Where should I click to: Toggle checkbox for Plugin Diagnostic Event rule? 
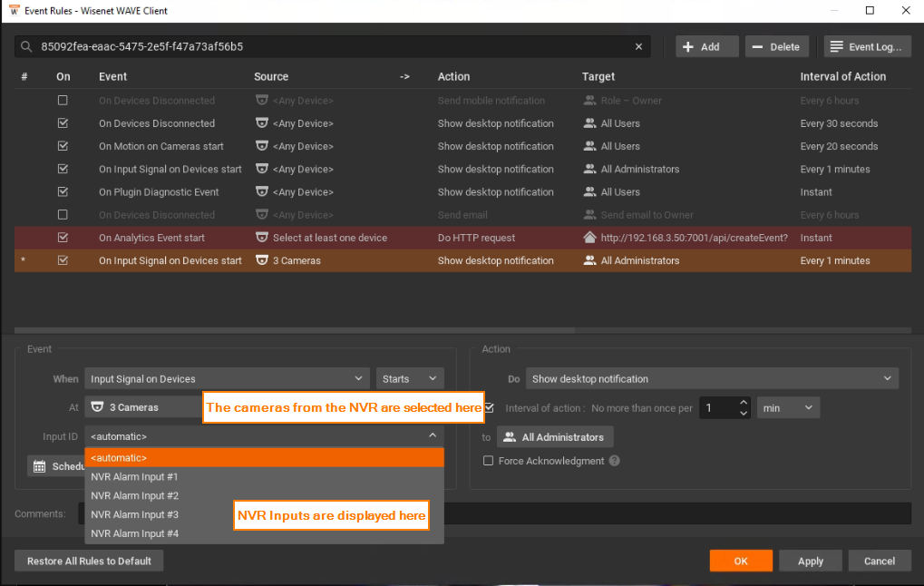click(x=63, y=191)
